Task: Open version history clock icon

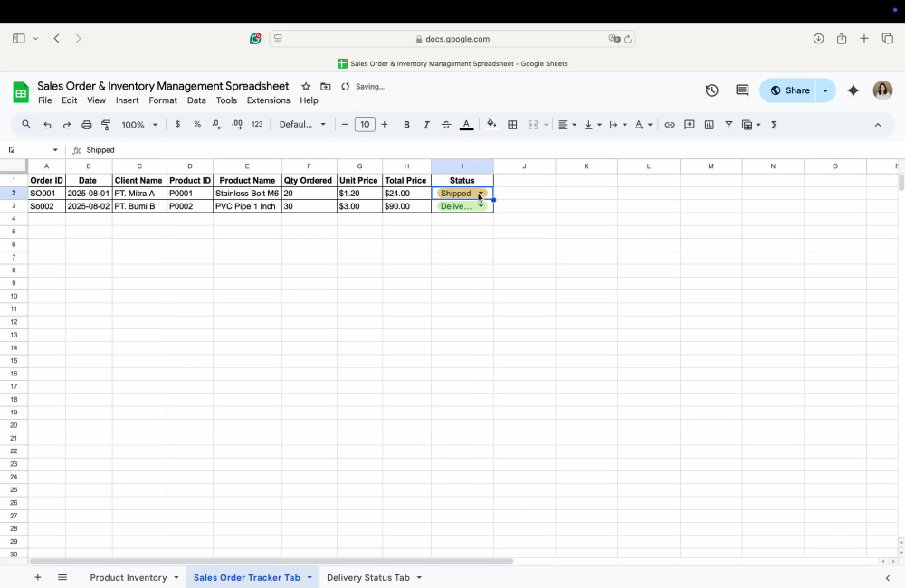Action: pos(711,90)
